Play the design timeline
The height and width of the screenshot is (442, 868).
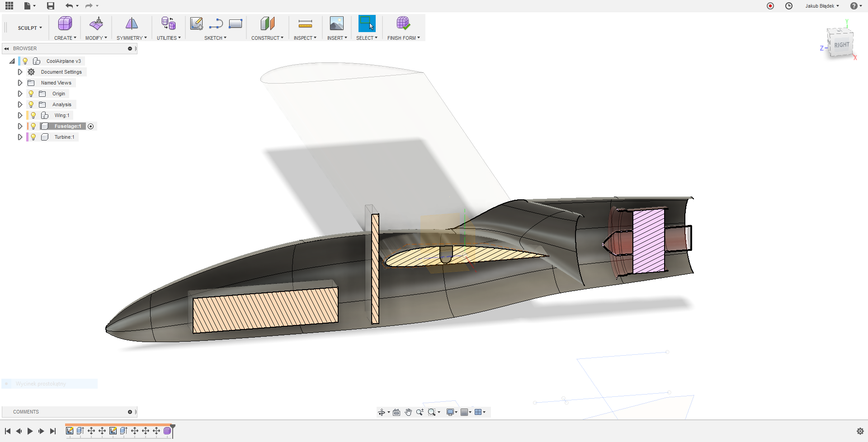(30, 431)
